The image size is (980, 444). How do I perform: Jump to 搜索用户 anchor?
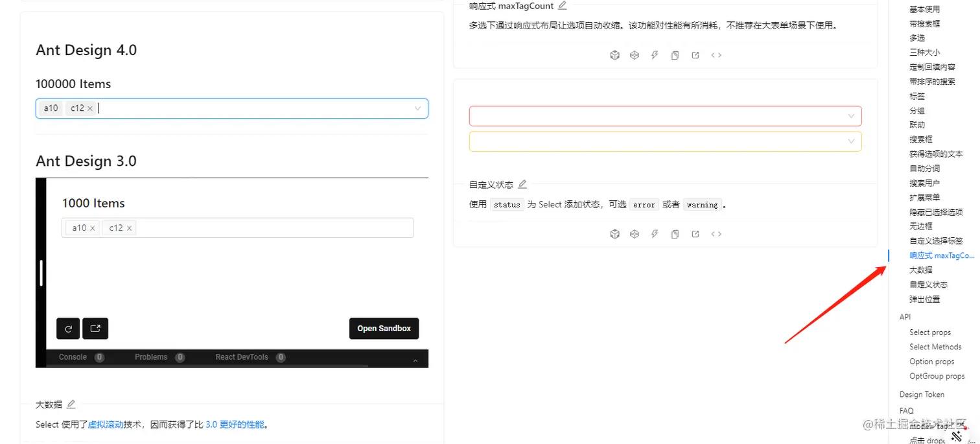pos(924,183)
